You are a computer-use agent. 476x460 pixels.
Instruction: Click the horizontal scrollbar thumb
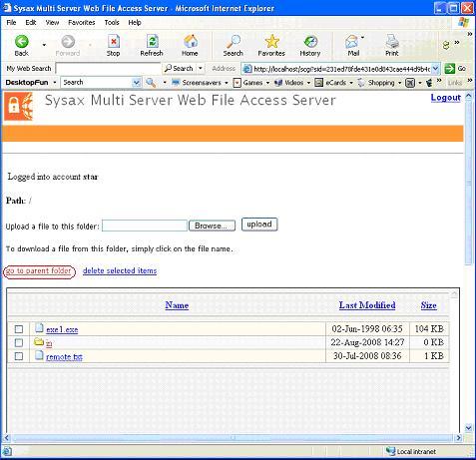234,438
